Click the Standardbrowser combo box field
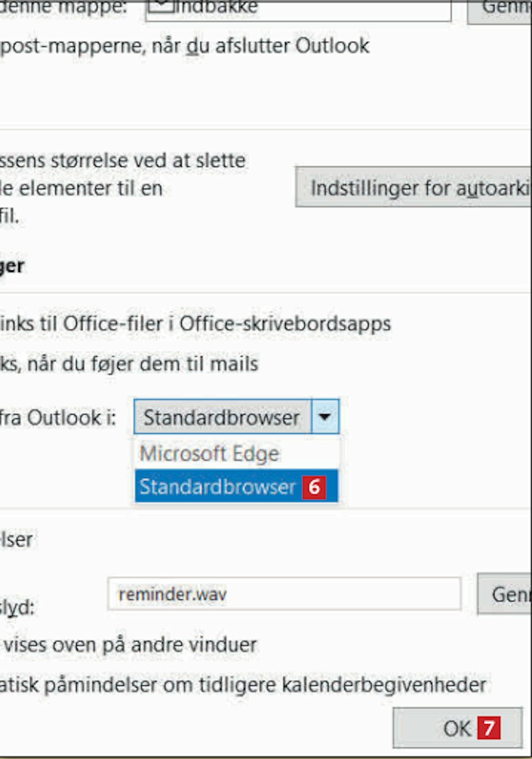Image resolution: width=532 pixels, height=759 pixels. (222, 417)
